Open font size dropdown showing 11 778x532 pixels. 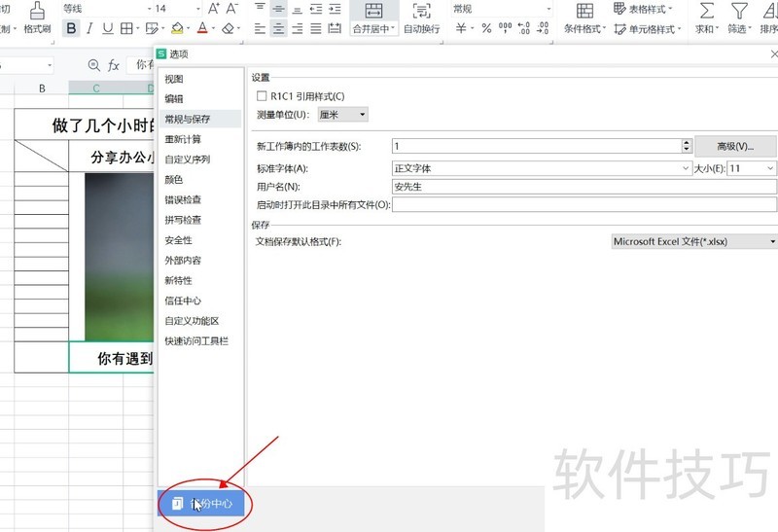coord(752,168)
